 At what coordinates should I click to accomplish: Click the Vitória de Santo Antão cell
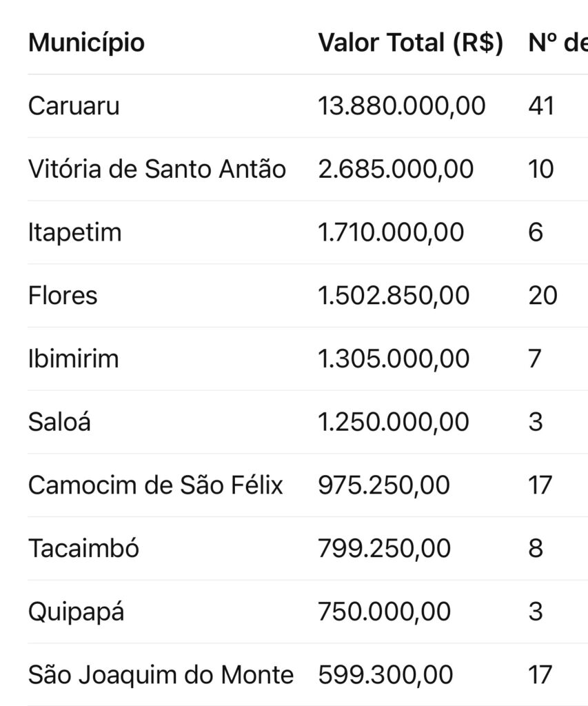click(157, 170)
